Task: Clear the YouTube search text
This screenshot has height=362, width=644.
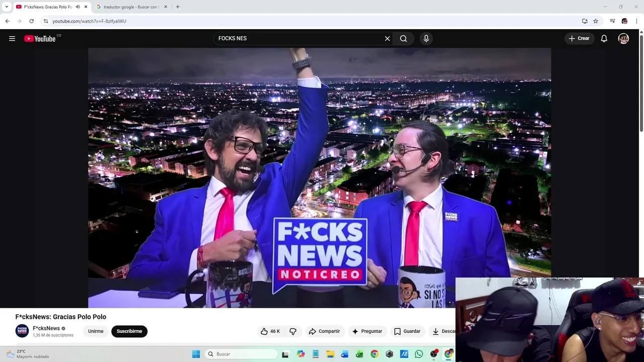Action: click(387, 38)
